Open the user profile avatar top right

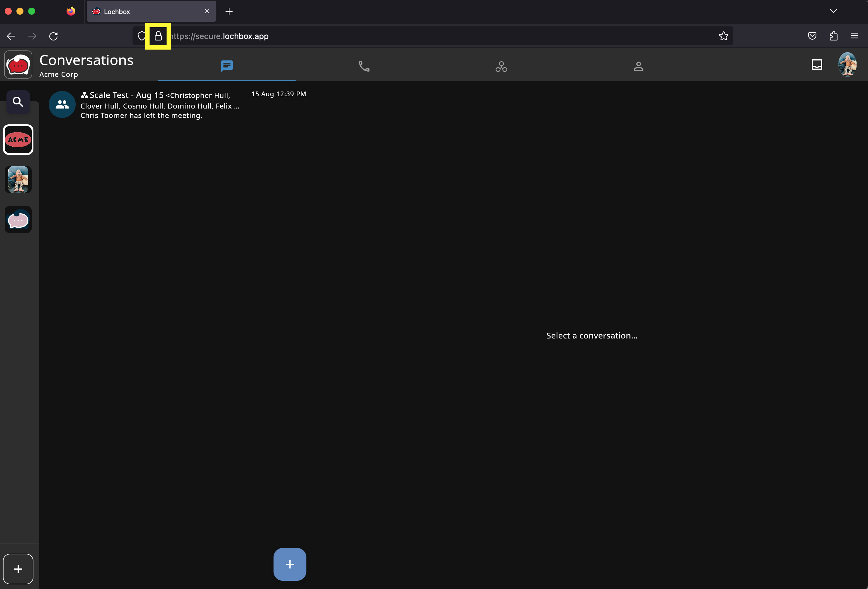coord(847,64)
